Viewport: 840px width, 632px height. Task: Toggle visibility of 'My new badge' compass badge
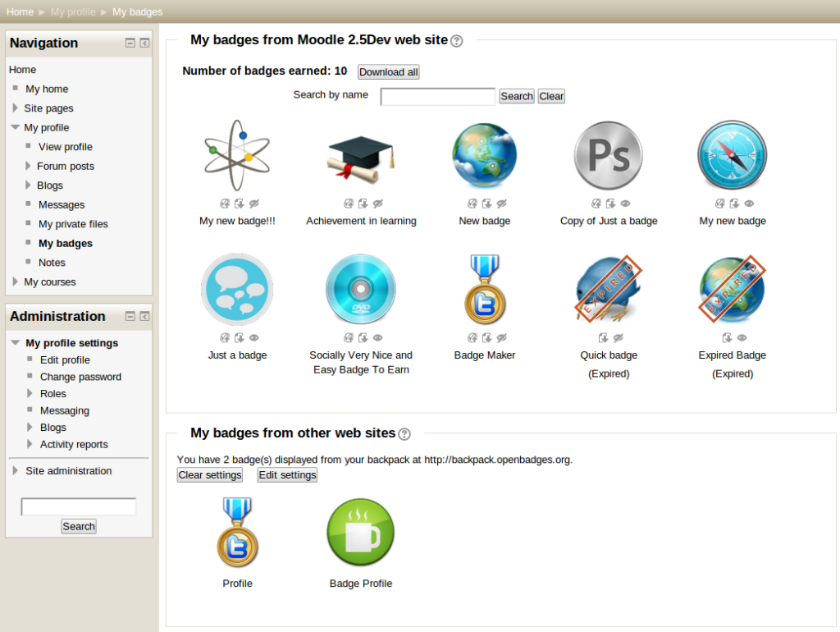coord(749,204)
